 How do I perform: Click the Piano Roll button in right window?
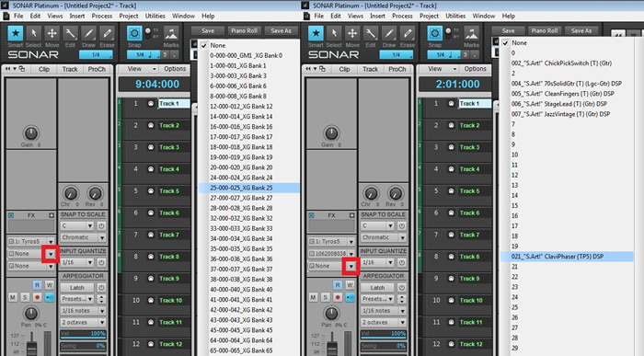coord(545,30)
